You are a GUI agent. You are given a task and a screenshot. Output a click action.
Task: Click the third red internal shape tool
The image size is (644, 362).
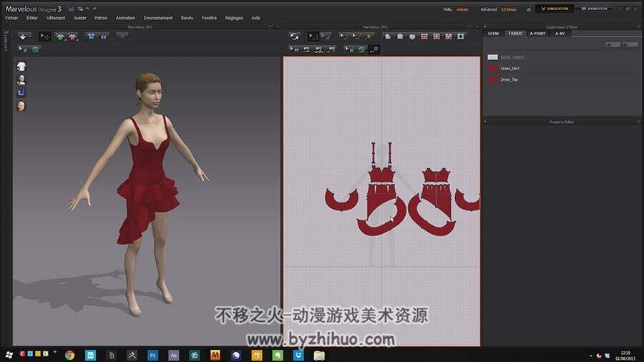click(x=449, y=36)
